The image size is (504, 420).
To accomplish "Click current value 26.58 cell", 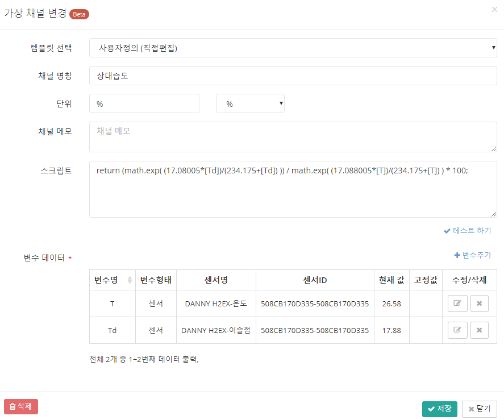I will pos(391,303).
